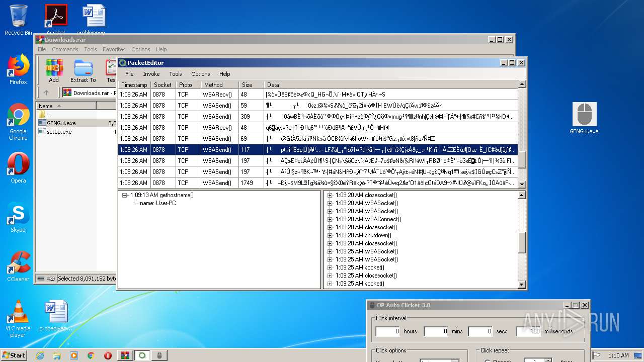Sort packets by Socket column header
The width and height of the screenshot is (644, 362).
(163, 85)
